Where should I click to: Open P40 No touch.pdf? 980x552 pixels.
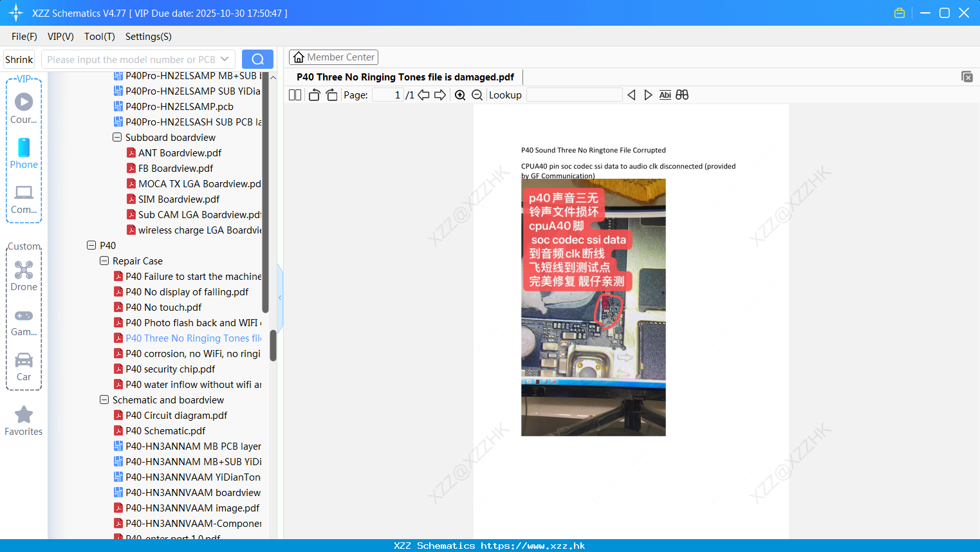pos(163,307)
